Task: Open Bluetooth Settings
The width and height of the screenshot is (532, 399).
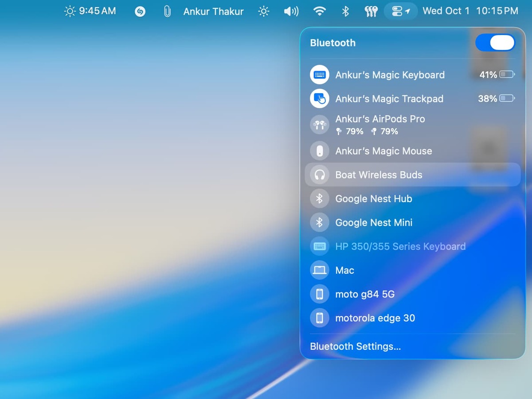Action: click(x=355, y=347)
